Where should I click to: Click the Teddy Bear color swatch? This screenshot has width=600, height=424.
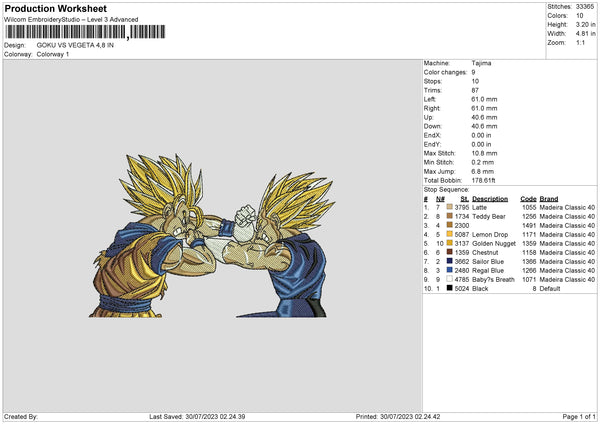click(x=449, y=216)
